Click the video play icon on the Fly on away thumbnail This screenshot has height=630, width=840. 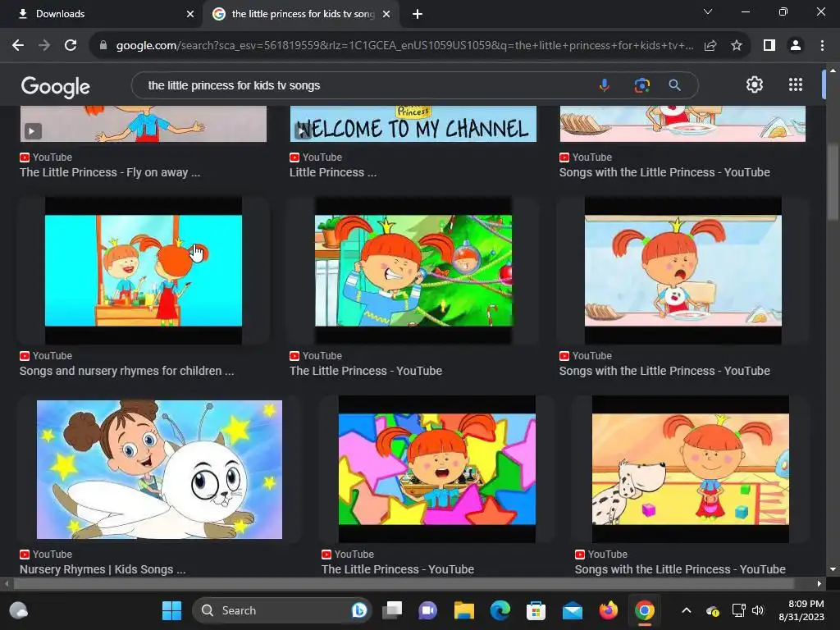[x=33, y=130]
